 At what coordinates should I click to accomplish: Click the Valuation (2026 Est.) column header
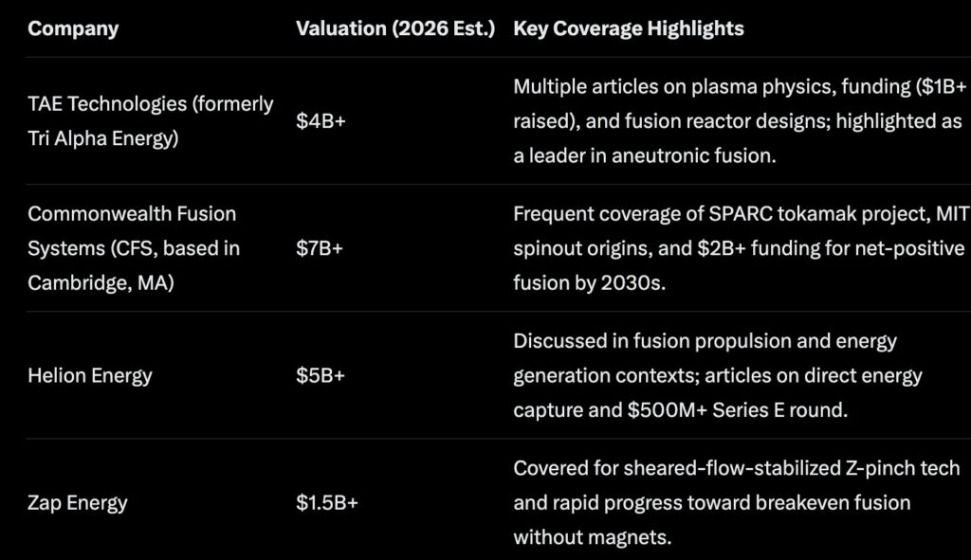[395, 28]
